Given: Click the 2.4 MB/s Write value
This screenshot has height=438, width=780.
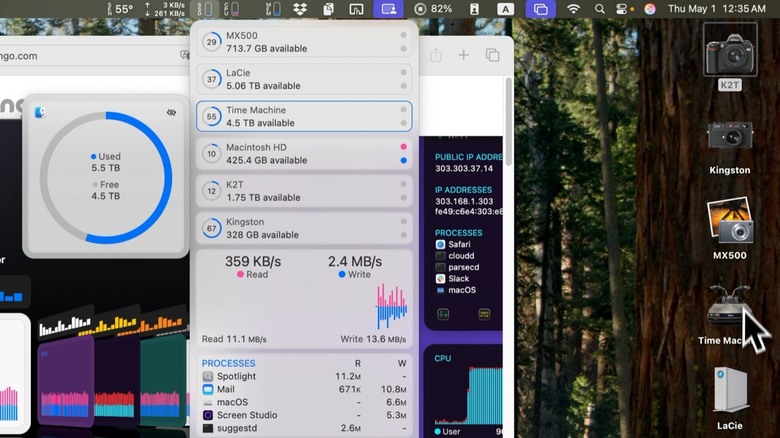Looking at the screenshot, I should (x=355, y=261).
